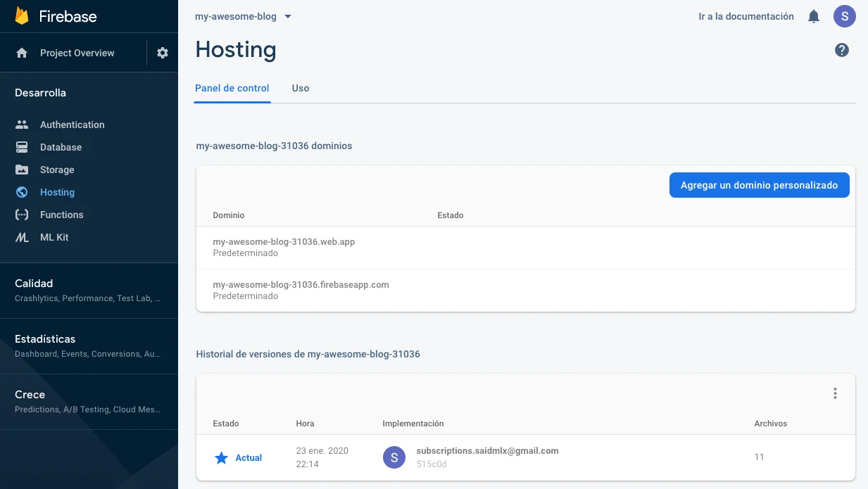Open Project Overview link
This screenshot has width=868, height=489.
[x=77, y=53]
